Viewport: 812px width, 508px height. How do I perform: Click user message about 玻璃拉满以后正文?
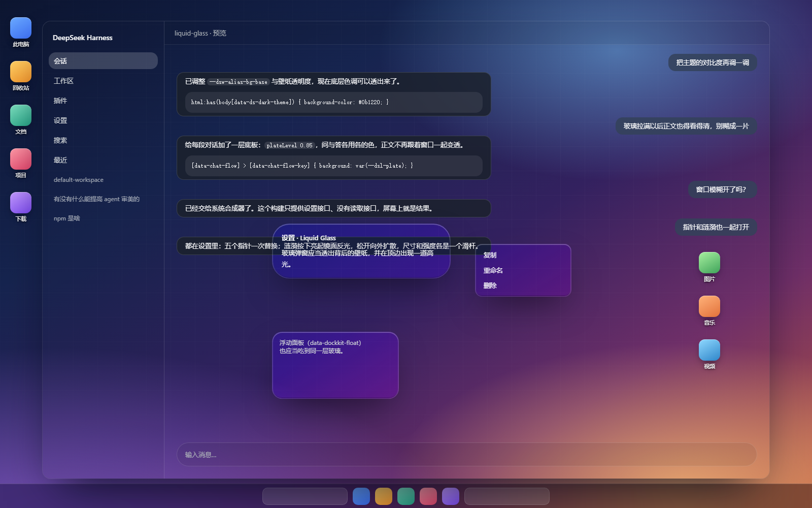(x=686, y=126)
